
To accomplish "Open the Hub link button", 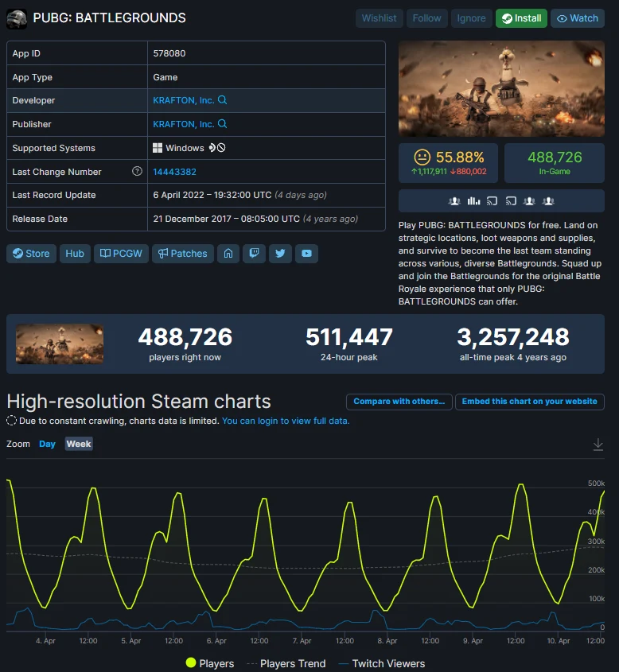I will click(75, 253).
